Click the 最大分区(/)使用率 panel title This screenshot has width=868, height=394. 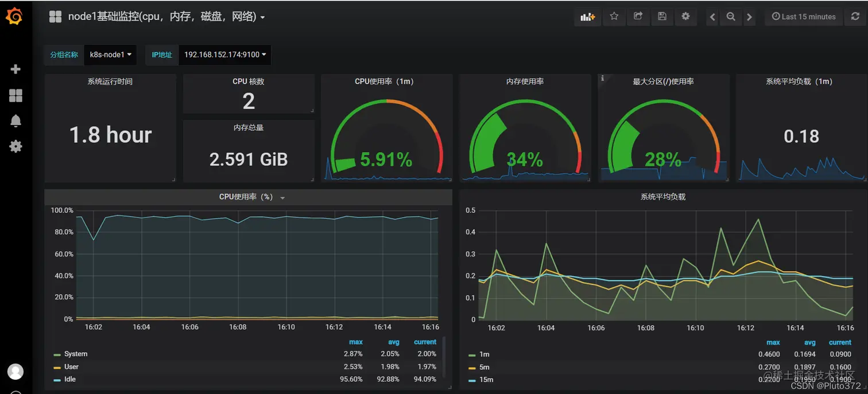pyautogui.click(x=663, y=81)
